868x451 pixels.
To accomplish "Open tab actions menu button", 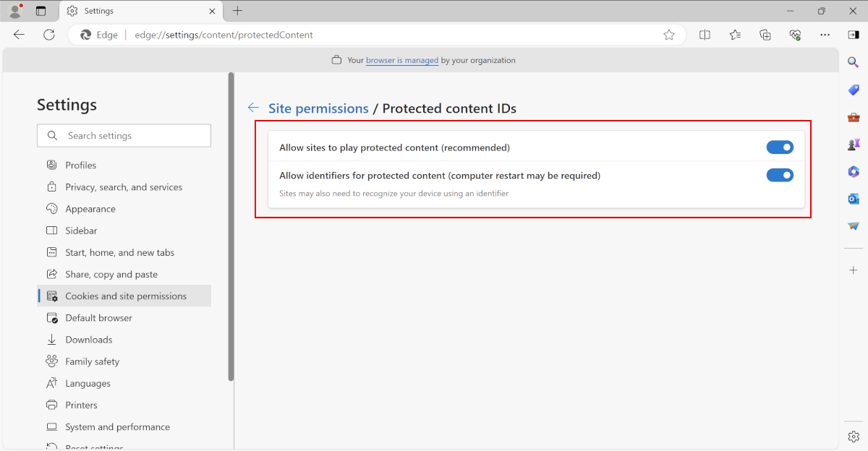I will pos(41,11).
